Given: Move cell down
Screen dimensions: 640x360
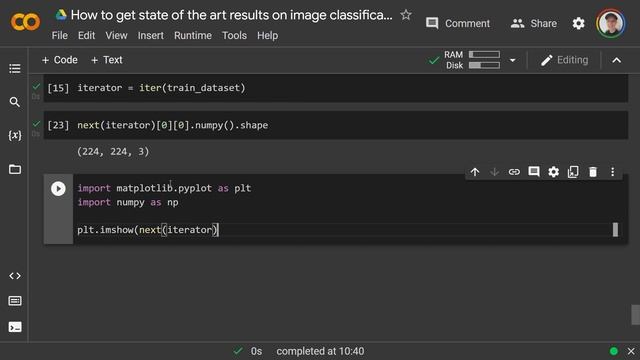Looking at the screenshot, I should (x=494, y=172).
